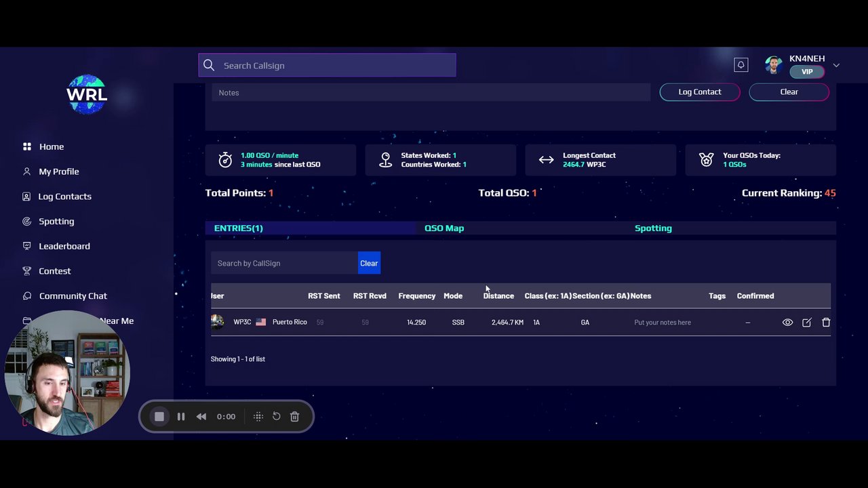Click the QSOs Today medal icon
Viewport: 868px width, 488px height.
click(x=707, y=160)
